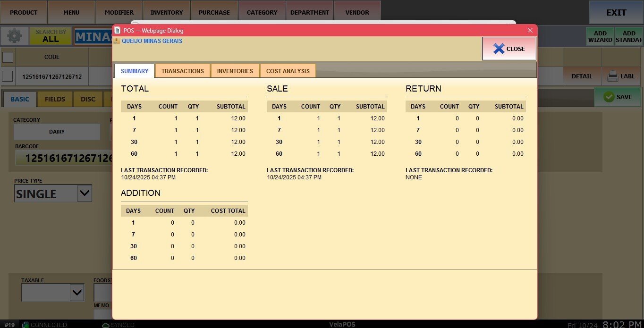Viewport: 644px width, 328px height.
Task: Open the Purchase menu
Action: (214, 12)
